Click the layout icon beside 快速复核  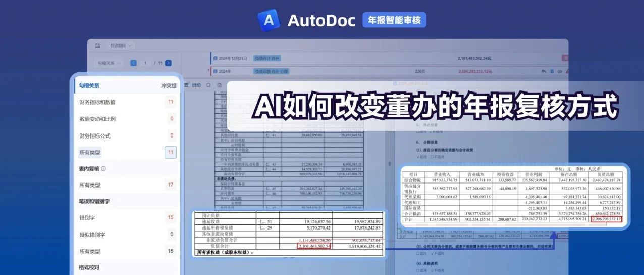coord(97,45)
